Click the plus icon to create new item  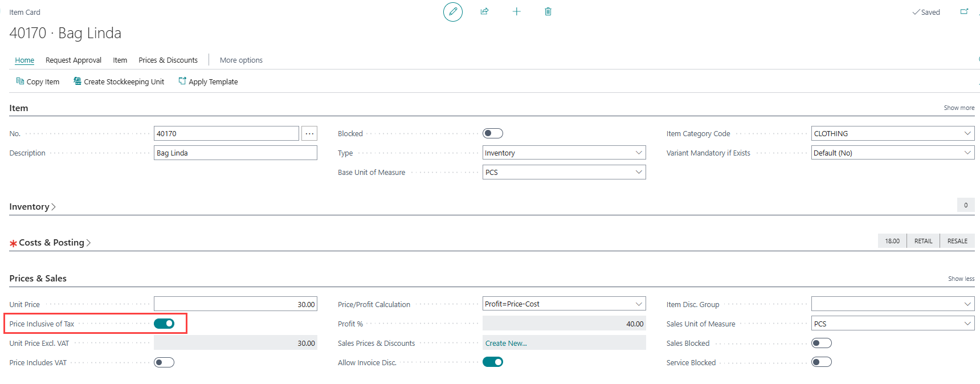pos(516,12)
